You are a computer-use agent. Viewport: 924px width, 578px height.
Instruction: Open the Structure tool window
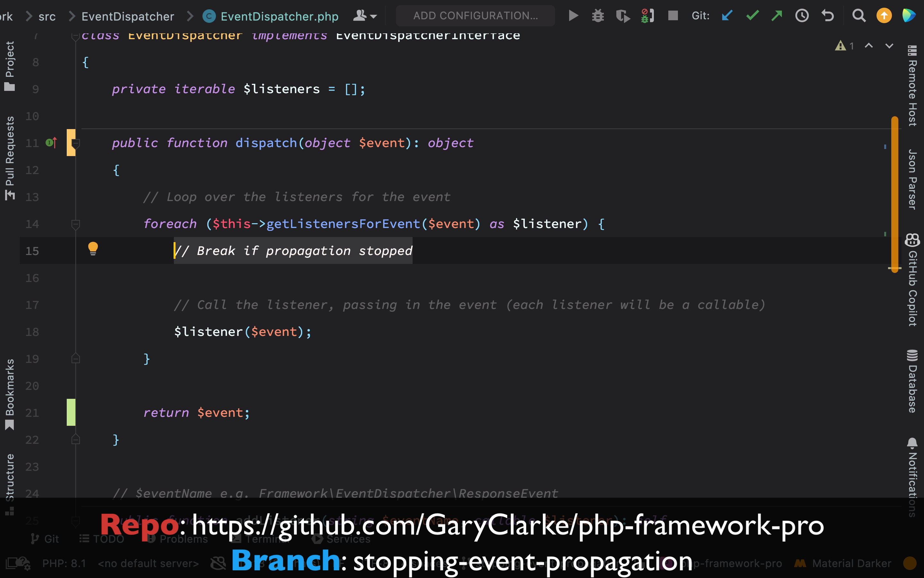tap(10, 484)
